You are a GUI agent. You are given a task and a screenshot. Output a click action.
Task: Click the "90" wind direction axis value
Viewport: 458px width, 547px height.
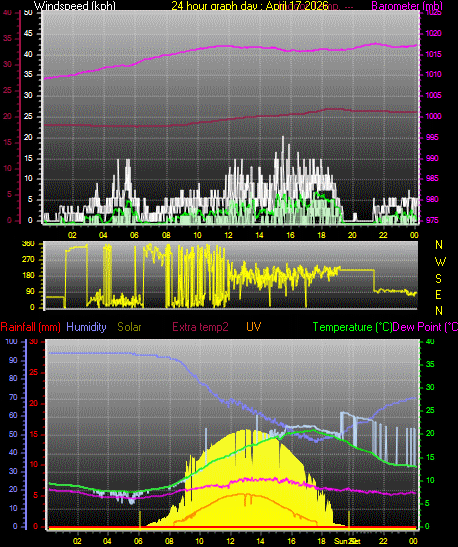tap(30, 292)
